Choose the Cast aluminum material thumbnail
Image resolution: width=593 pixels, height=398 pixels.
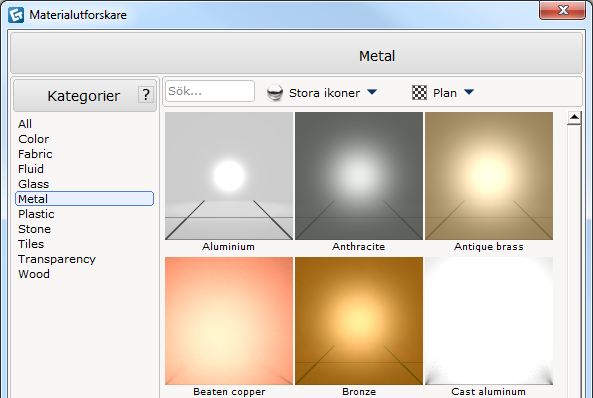(489, 321)
